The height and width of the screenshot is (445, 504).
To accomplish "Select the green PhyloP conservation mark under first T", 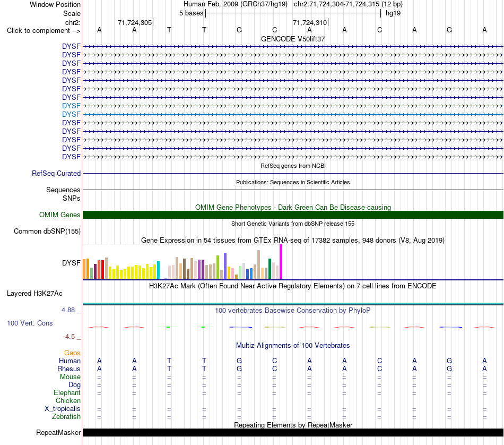I will click(168, 327).
